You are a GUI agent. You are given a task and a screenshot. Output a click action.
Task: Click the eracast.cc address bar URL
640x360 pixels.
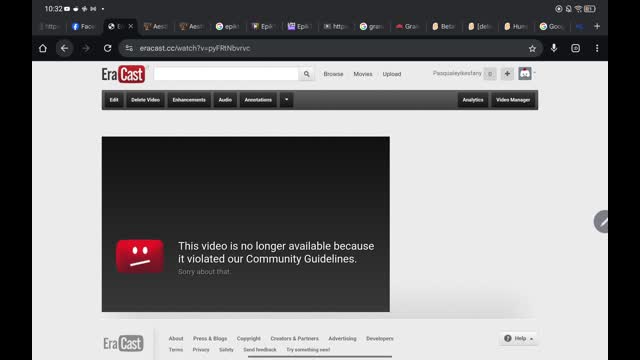(195, 48)
